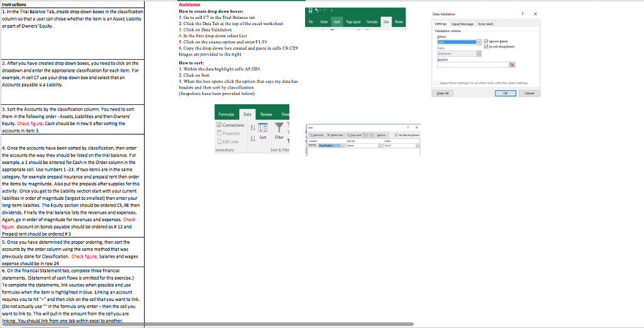Close the Sort dialog with its X
Screen dimensions: 644x328
tap(417, 128)
